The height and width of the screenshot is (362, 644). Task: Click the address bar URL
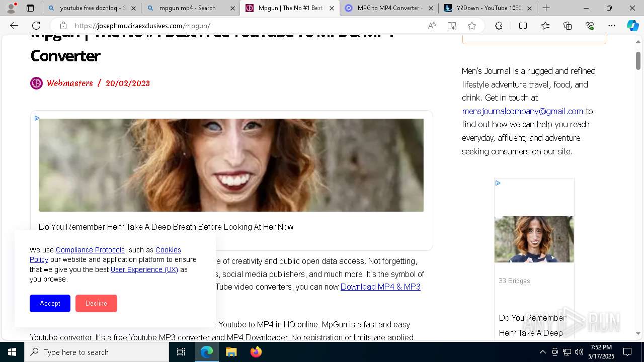(142, 26)
